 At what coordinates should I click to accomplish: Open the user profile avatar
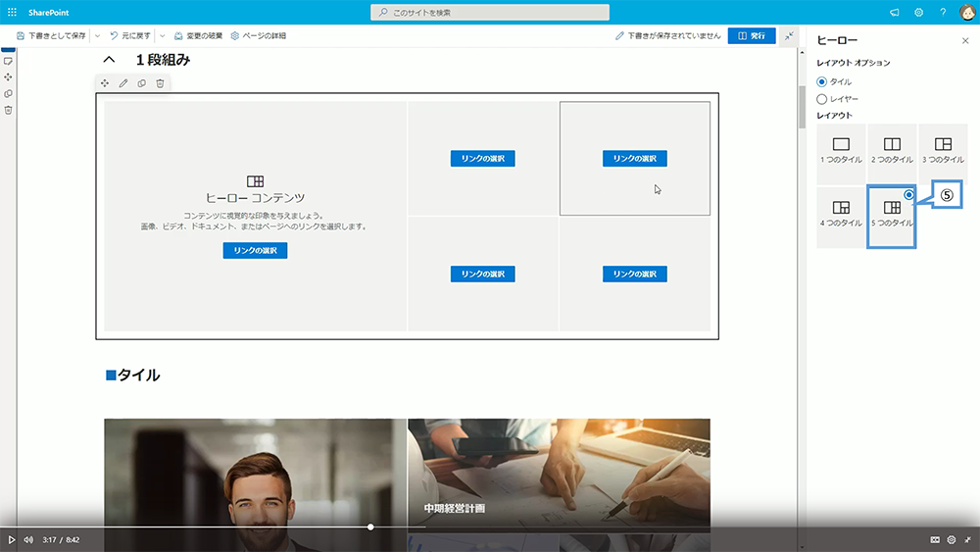[967, 12]
